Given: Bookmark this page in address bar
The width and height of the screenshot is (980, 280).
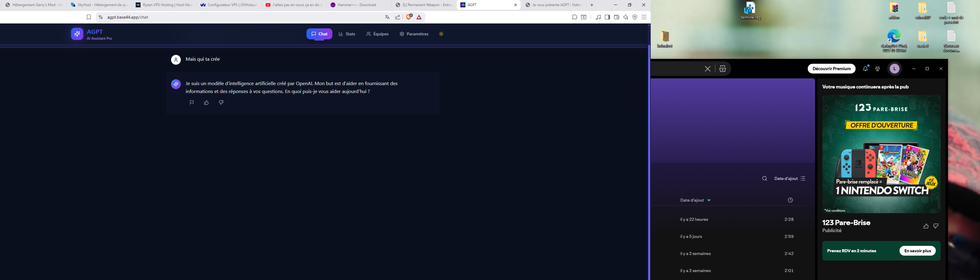Looking at the screenshot, I should pyautogui.click(x=89, y=17).
